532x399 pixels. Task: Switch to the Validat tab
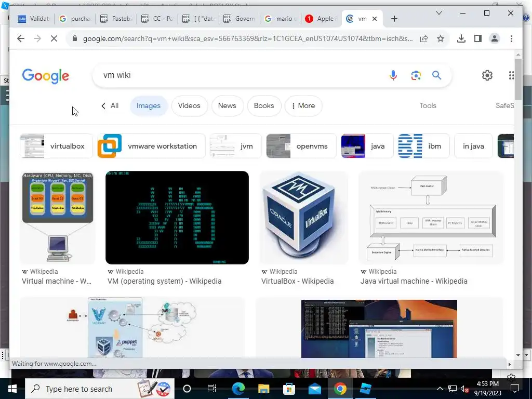[34, 19]
